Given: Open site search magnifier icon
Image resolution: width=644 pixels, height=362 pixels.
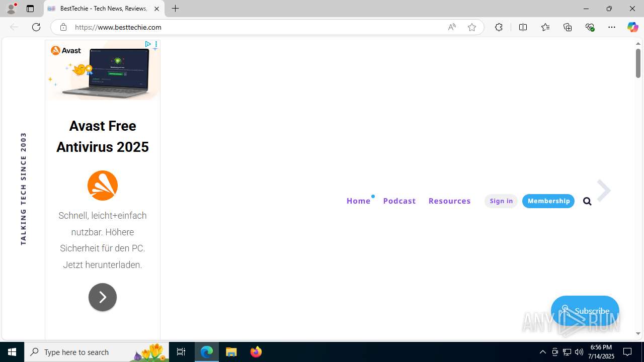Looking at the screenshot, I should tap(587, 202).
